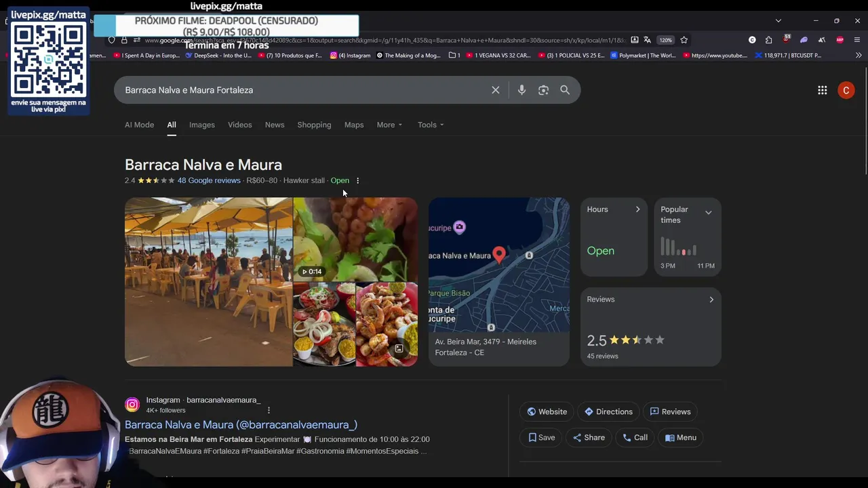View the Menu button

click(x=681, y=438)
